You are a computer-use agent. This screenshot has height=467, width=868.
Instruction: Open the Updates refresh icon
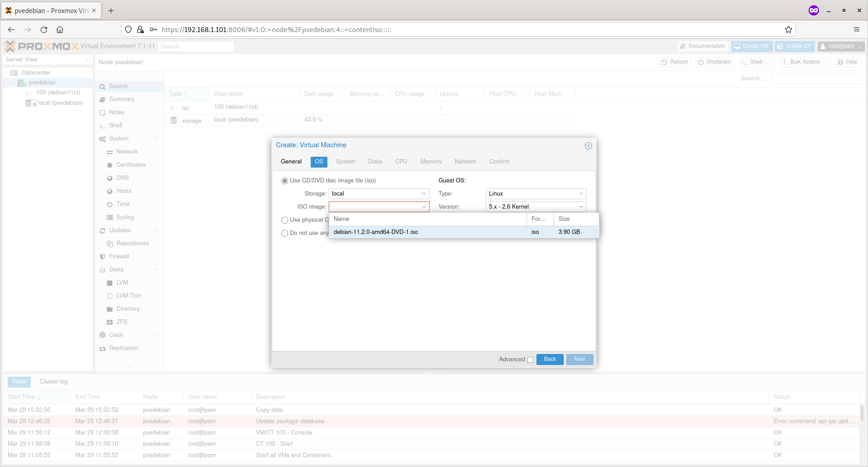click(x=103, y=231)
